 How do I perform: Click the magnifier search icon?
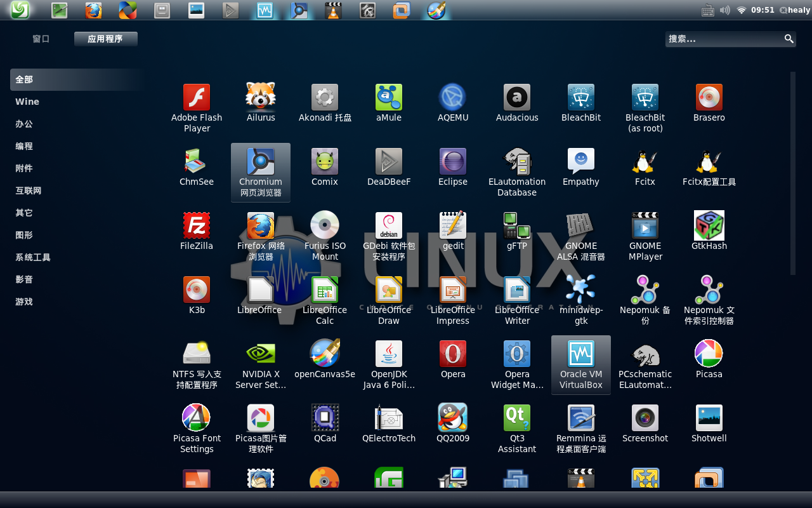click(789, 39)
